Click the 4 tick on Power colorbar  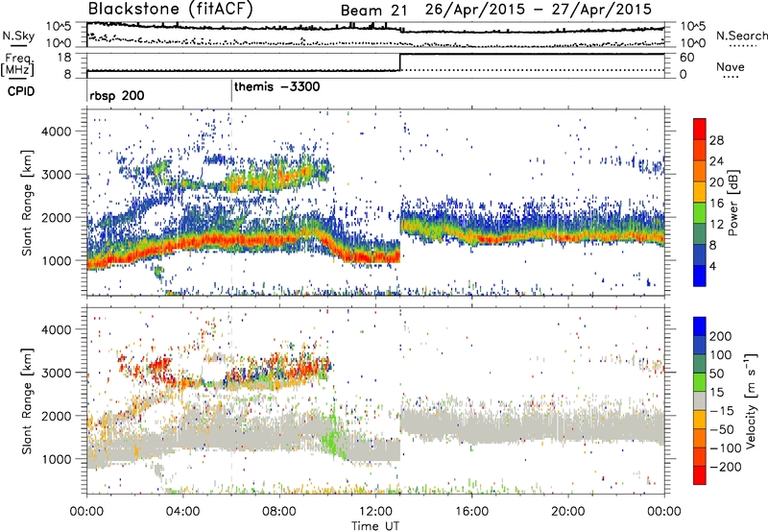712,266
